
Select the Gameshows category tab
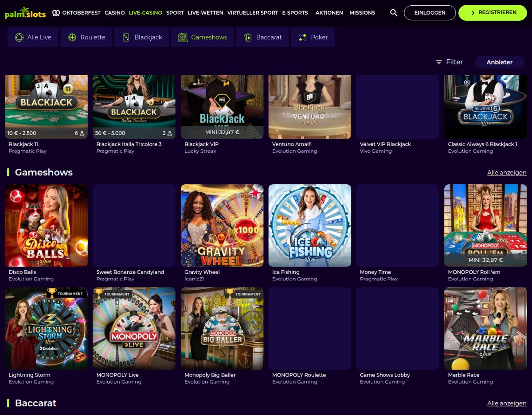pos(202,37)
